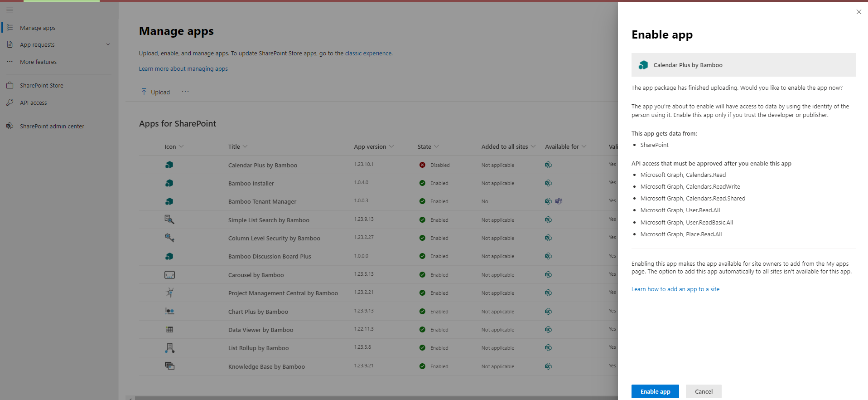Screen dimensions: 868x400
Task: Click the Manage apps list icon
Action: tap(10, 28)
